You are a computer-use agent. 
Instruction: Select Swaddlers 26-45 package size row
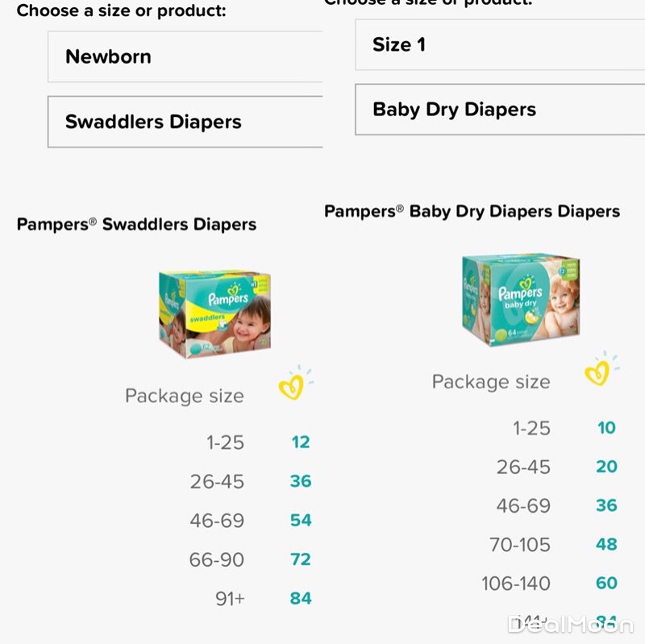[217, 481]
